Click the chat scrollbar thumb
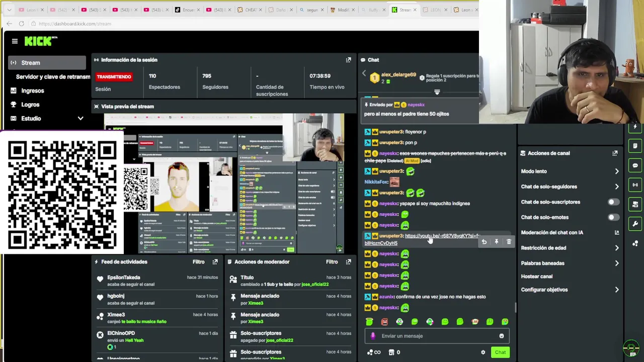The width and height of the screenshot is (644, 362). click(515, 307)
